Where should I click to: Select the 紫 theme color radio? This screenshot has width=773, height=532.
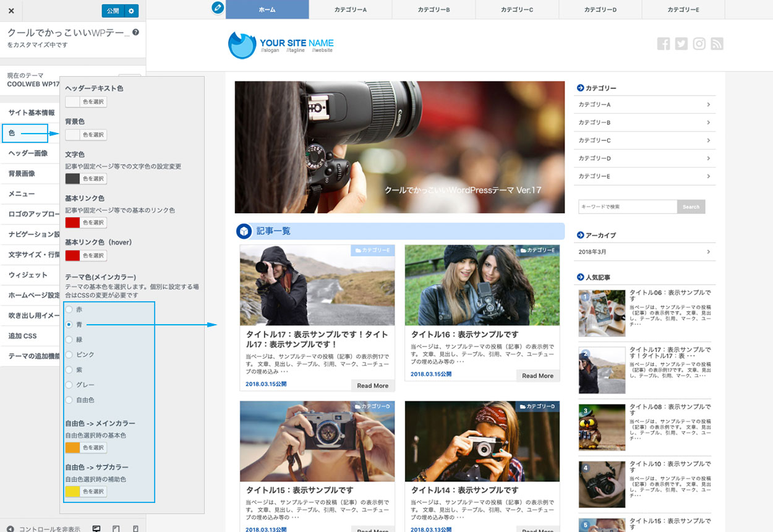click(69, 370)
